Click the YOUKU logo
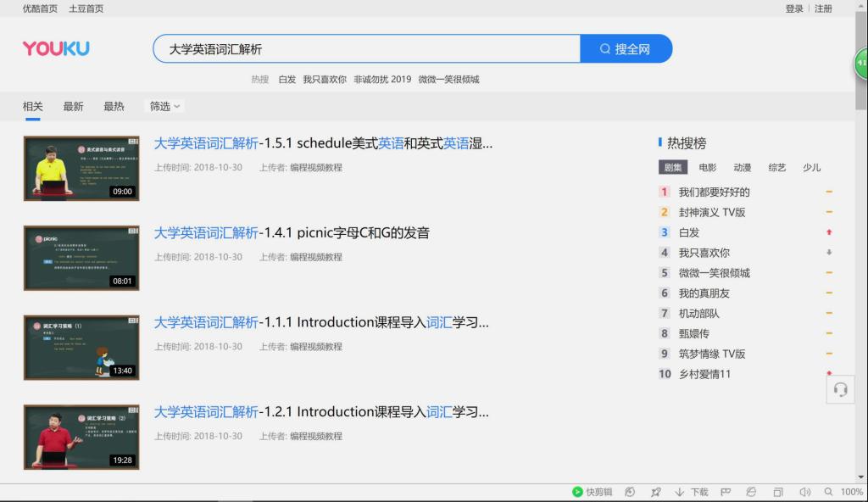Viewport: 868px width, 502px height. pos(56,48)
